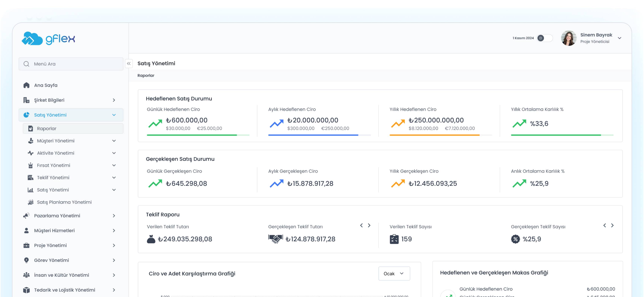Open Sinem Bayrak profile dropdown arrow
This screenshot has height=297, width=644.
click(619, 38)
